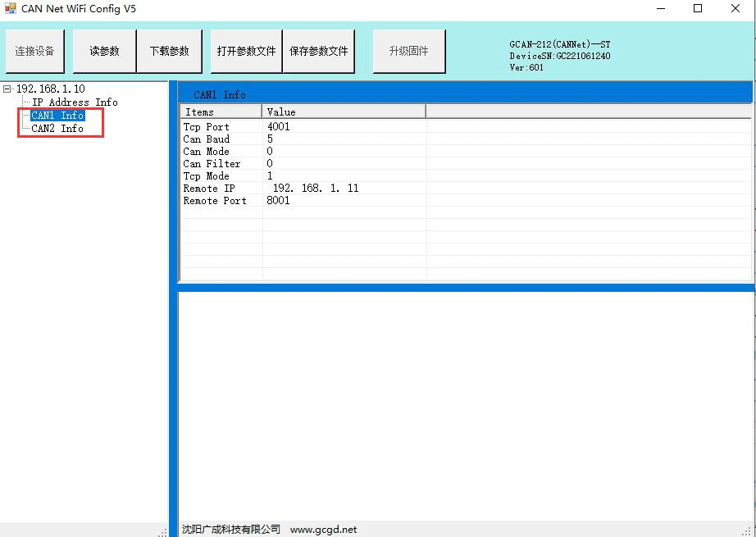
Task: Click the Items column header
Action: (220, 111)
